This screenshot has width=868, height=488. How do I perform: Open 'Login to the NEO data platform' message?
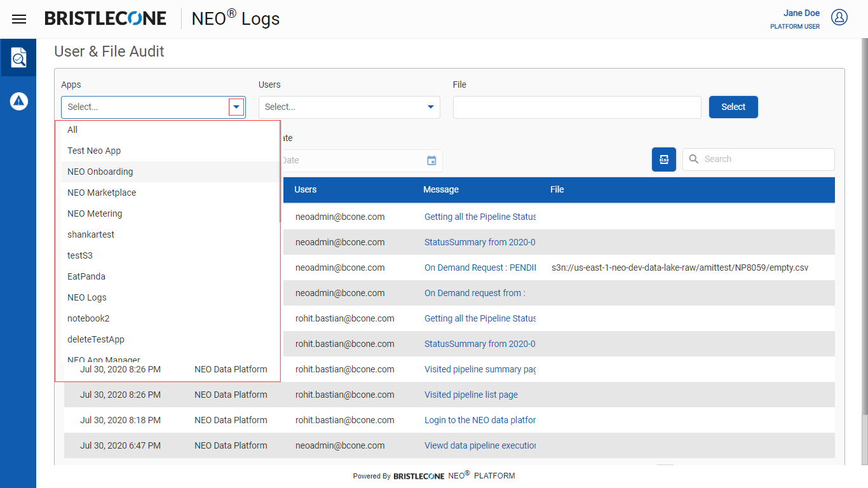click(x=480, y=420)
